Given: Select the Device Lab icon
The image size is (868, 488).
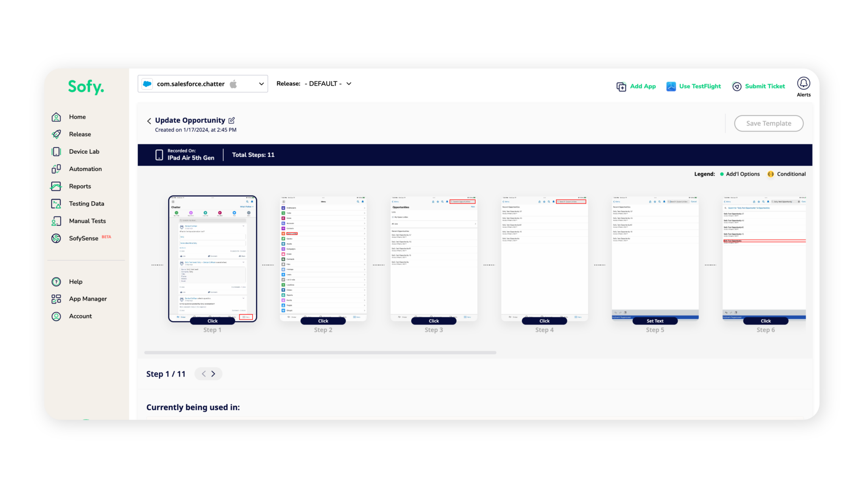Looking at the screenshot, I should tap(57, 151).
